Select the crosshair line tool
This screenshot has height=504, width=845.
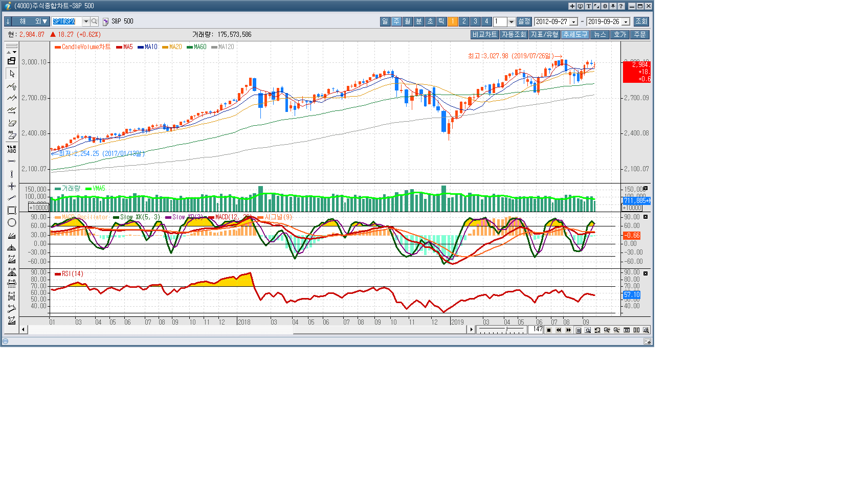pos(12,186)
